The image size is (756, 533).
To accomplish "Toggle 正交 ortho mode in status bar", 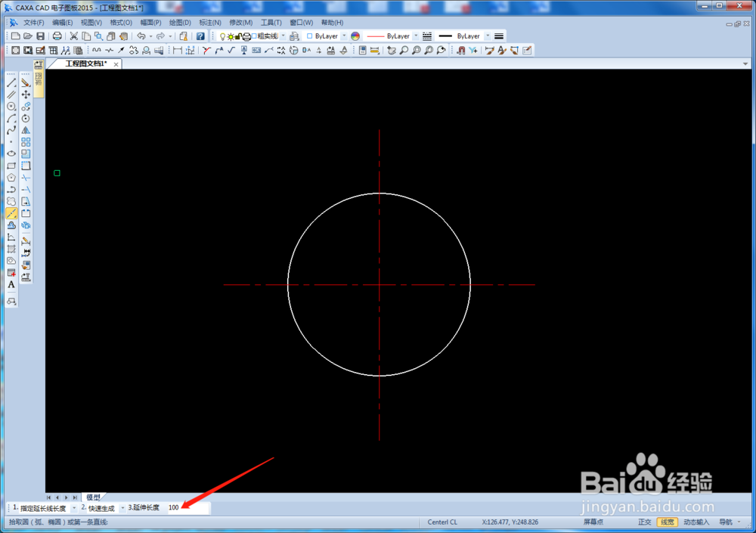I will (645, 522).
